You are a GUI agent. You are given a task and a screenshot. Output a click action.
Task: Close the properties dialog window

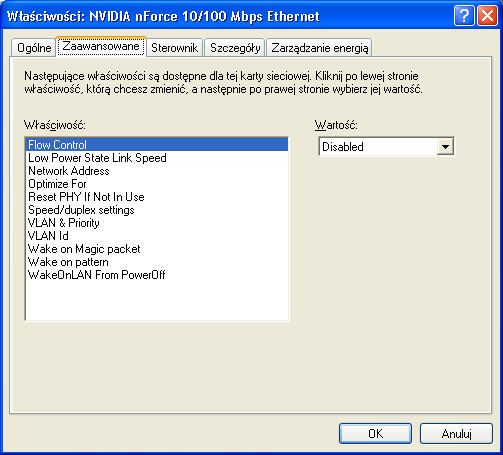point(487,15)
